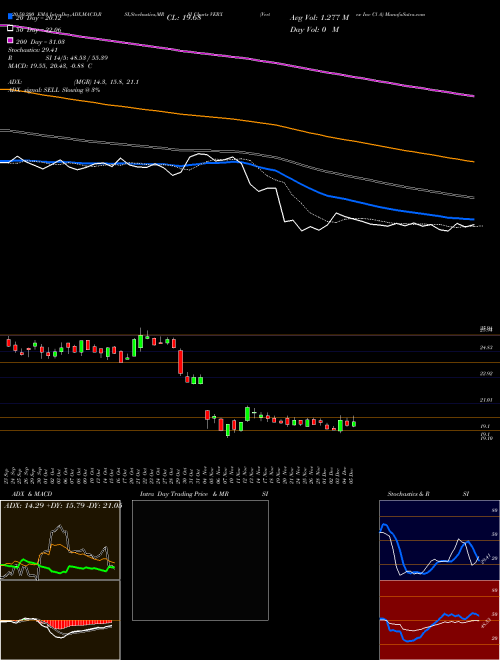Image resolution: width=500 pixels, height=660 pixels.
Task: Select the Avg Vol: 1.277 M text
Action: coord(319,18)
